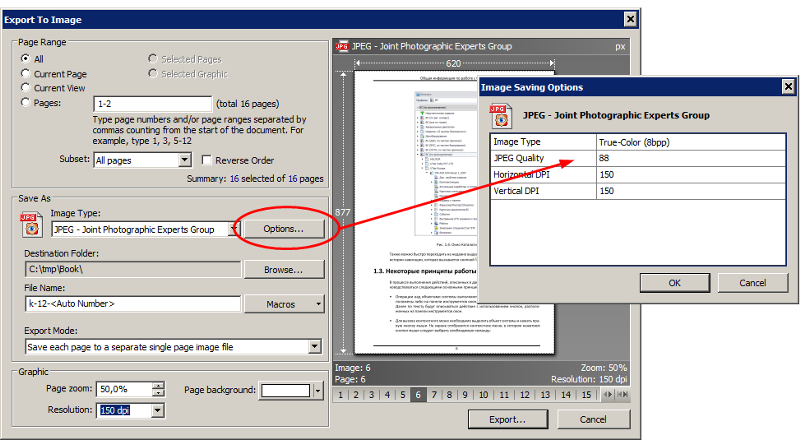This screenshot has height=440, width=800.
Task: Click Browse... for destination folder
Action: [x=283, y=270]
